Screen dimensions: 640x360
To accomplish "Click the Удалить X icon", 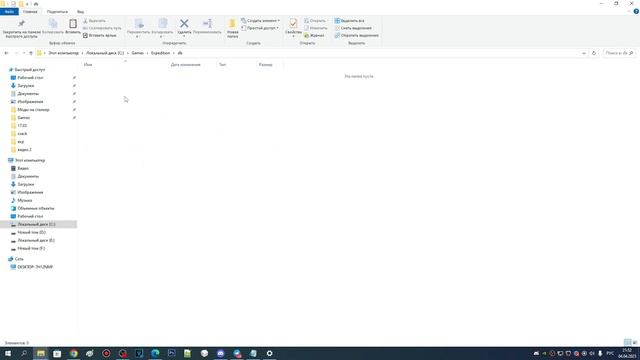I will (x=184, y=24).
